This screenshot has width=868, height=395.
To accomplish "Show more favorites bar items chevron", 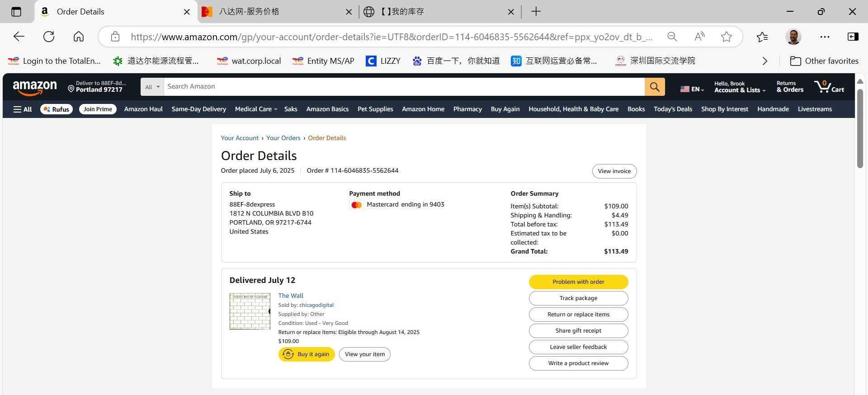I will (764, 61).
